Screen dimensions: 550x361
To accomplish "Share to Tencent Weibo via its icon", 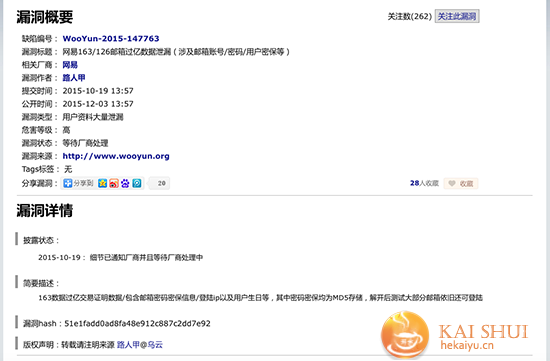I will [x=137, y=183].
